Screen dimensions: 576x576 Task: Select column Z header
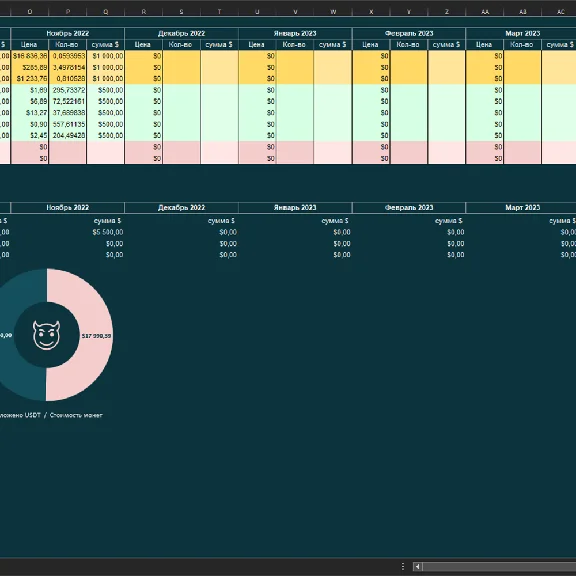point(447,12)
